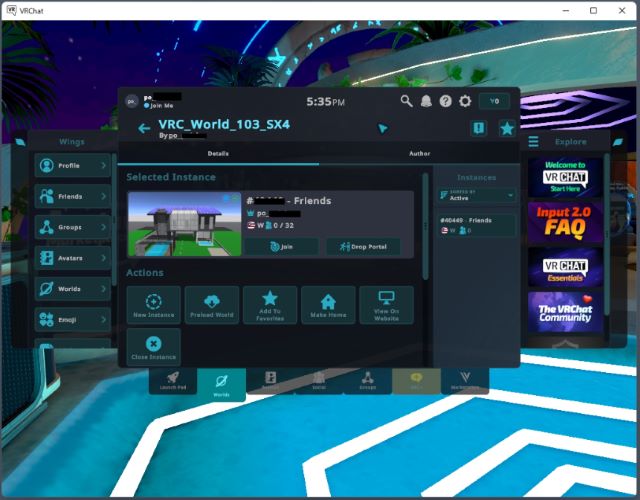The width and height of the screenshot is (640, 500).
Task: Open Avatars in the Wings panel
Action: (x=73, y=258)
